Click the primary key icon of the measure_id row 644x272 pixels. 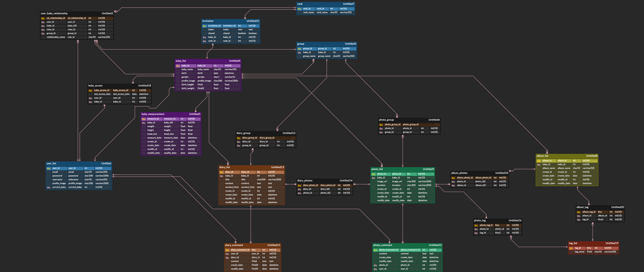[x=143, y=119]
